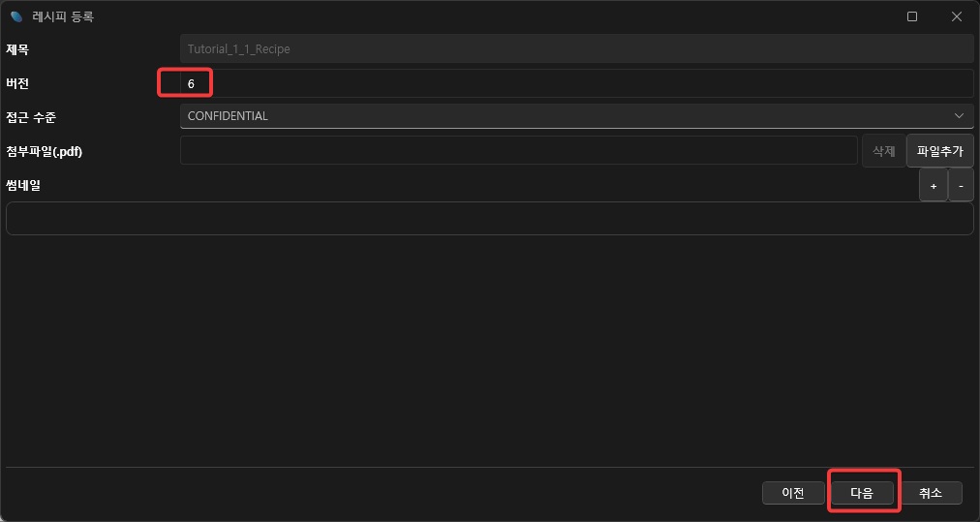Click the minus button beside 썸네일
The width and height of the screenshot is (980, 522).
pos(961,185)
